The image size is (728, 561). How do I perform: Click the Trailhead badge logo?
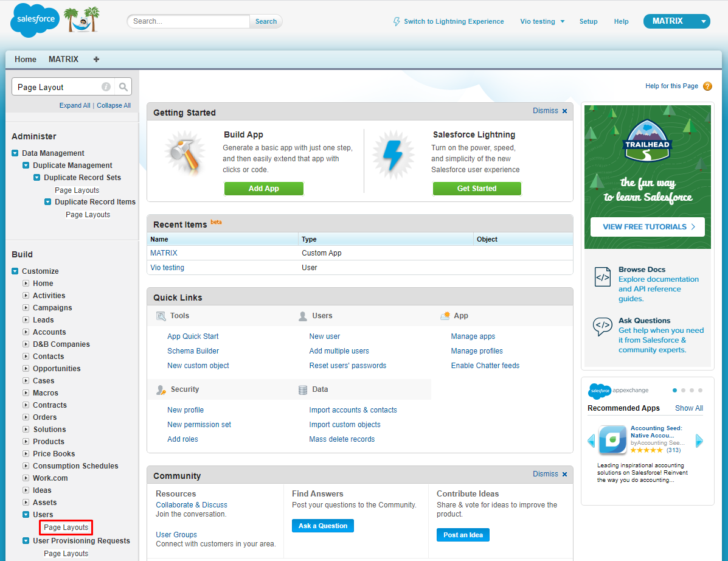point(647,141)
